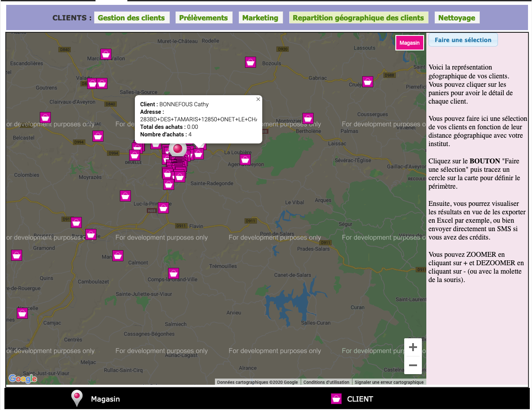Zoom in with the map plus button

[413, 347]
